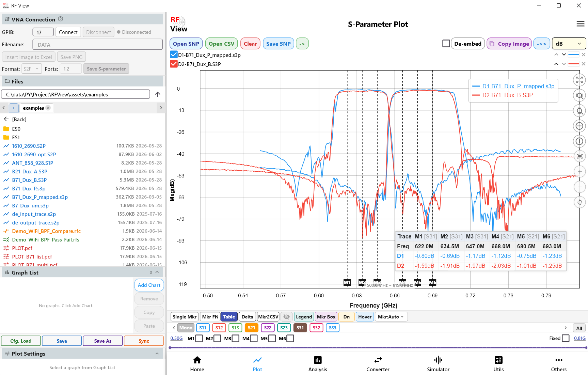The height and width of the screenshot is (375, 588).
Task: Open the Converter page
Action: point(378,364)
